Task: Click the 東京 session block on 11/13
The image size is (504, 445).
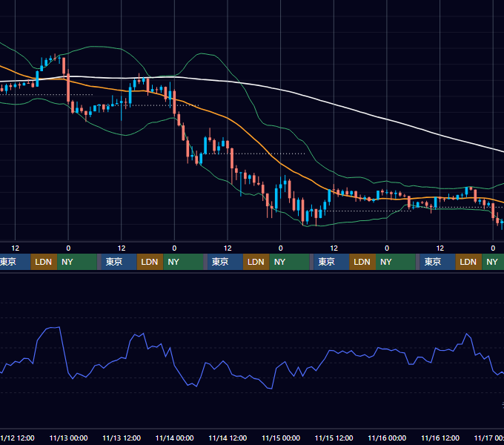Action: click(x=119, y=262)
